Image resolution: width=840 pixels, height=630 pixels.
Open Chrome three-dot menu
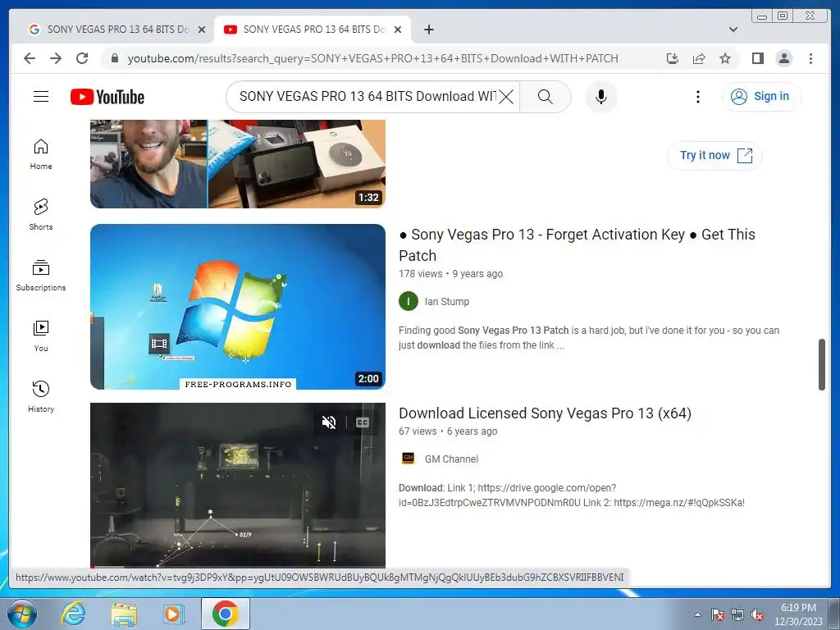pyautogui.click(x=810, y=58)
